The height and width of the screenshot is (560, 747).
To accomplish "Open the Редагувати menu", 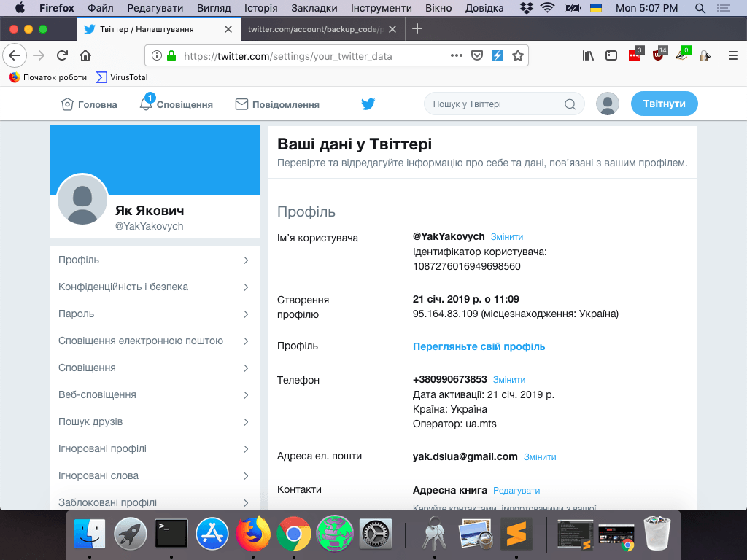I will (x=155, y=8).
